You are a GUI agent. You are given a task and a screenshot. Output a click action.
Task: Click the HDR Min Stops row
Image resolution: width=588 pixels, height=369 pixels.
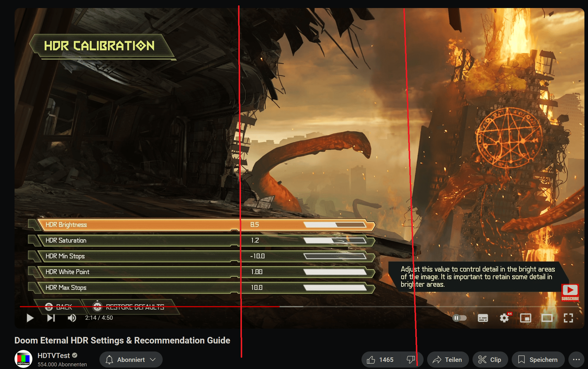click(x=202, y=256)
